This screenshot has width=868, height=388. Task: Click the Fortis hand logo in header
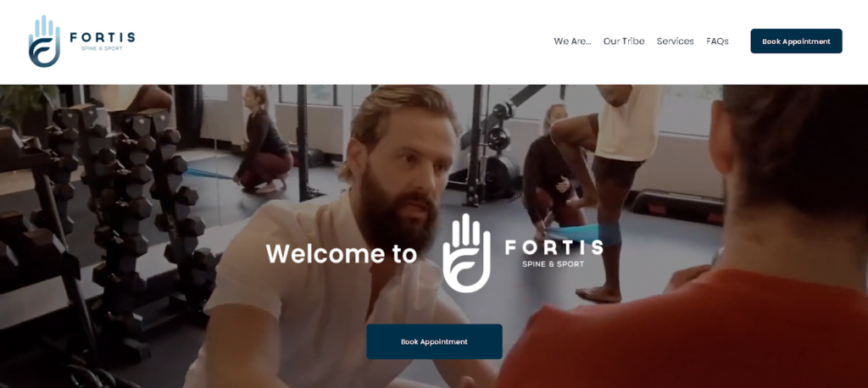tap(44, 42)
